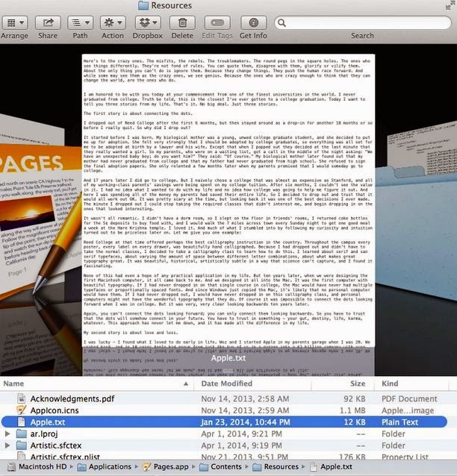Image resolution: width=457 pixels, height=476 pixels.
Task: Click Macintosh HD in path bar
Action: click(x=43, y=466)
